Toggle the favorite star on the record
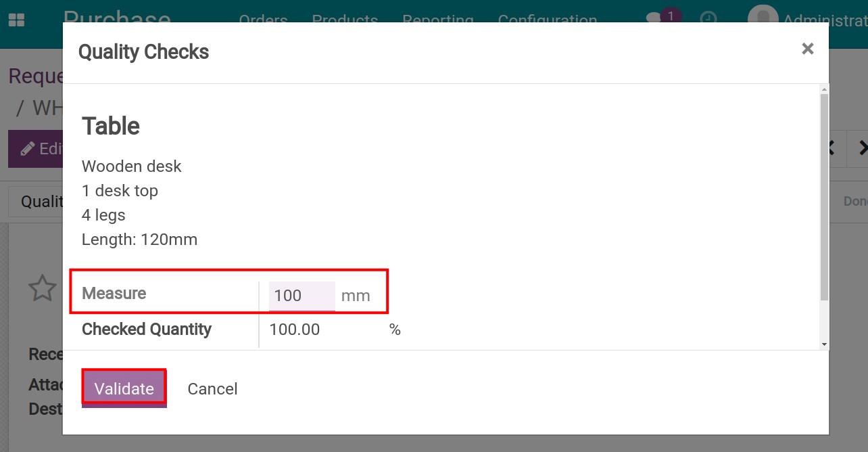This screenshot has width=868, height=452. 41,289
